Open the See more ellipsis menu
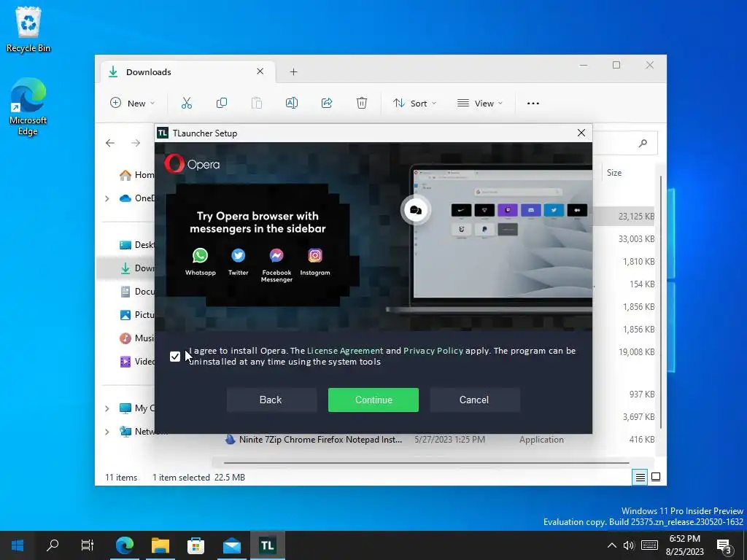The image size is (747, 560). point(533,104)
